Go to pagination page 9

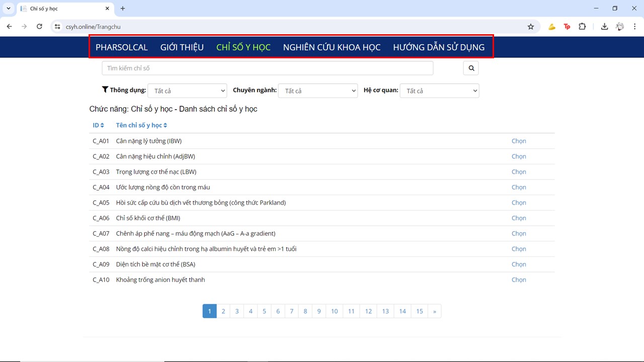click(318, 311)
